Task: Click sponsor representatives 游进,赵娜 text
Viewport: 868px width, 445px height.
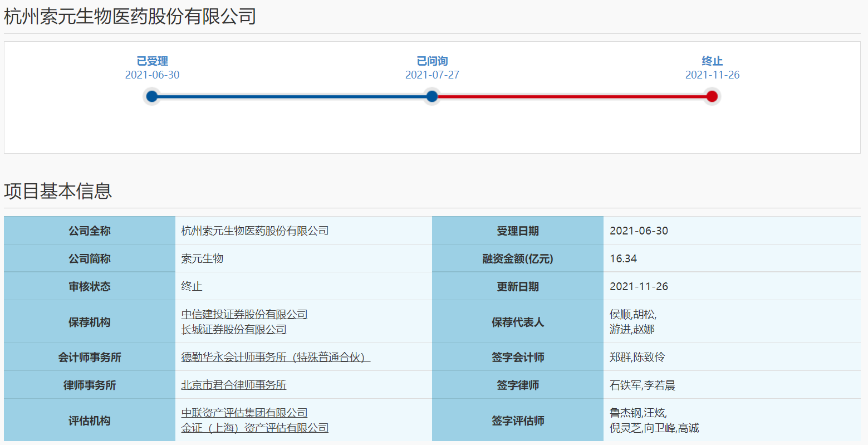Action: (x=632, y=329)
